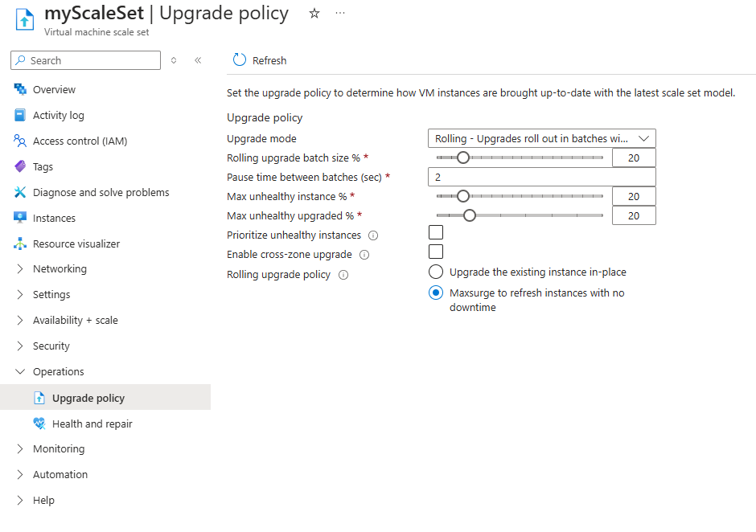Click the favorite star next to page title
The image size is (756, 532).
coord(314,13)
